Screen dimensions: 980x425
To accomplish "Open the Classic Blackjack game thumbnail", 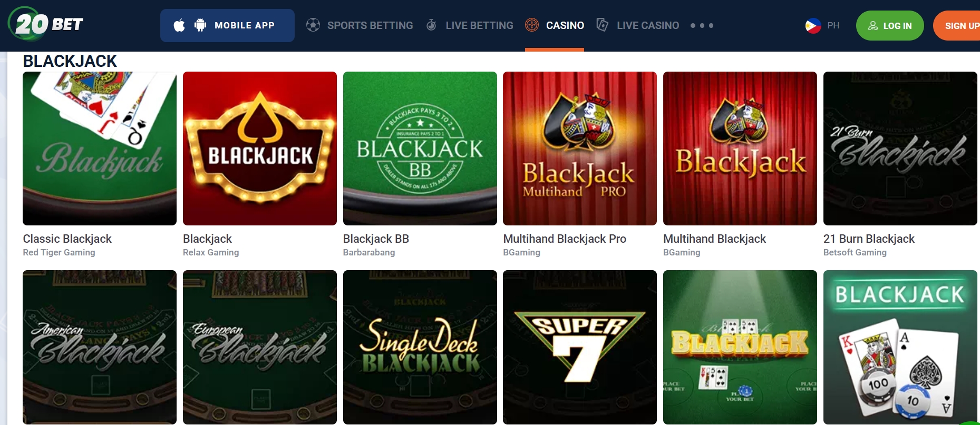I will click(100, 149).
